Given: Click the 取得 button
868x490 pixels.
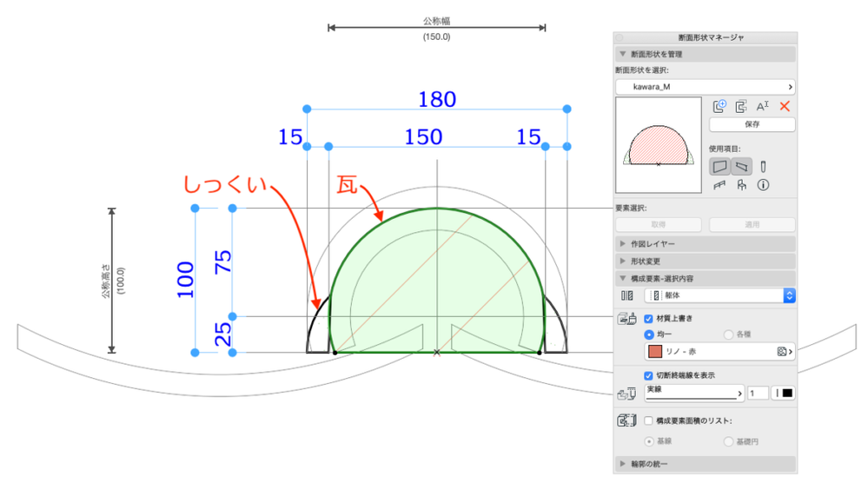Looking at the screenshot, I should 659,225.
